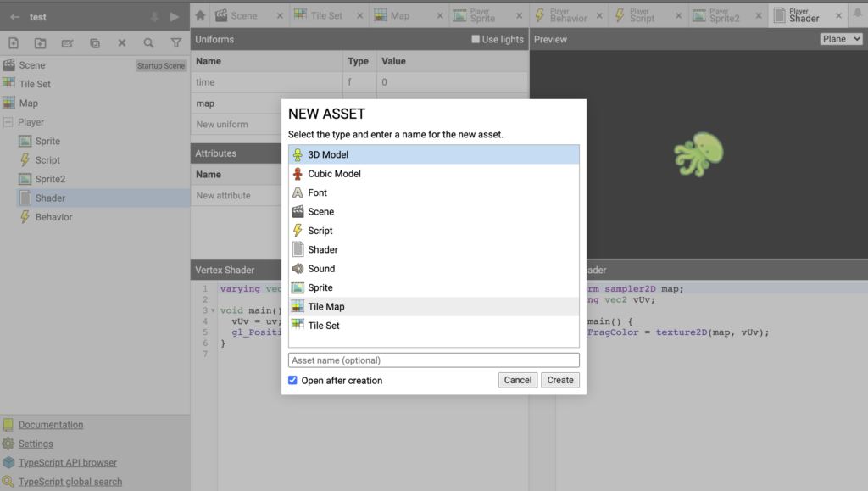Click the search magnifier icon in sidebar toolbar
The image size is (868, 491).
pos(149,43)
